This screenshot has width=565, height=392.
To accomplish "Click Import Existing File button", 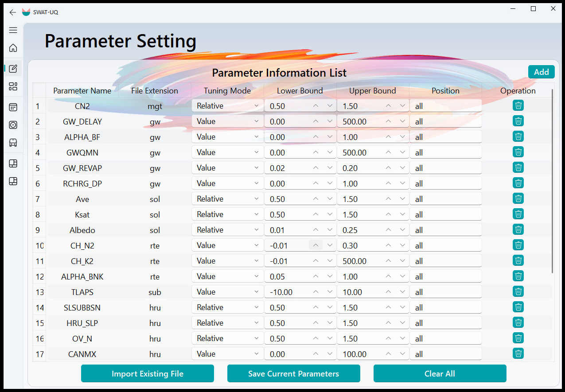I will pos(148,373).
